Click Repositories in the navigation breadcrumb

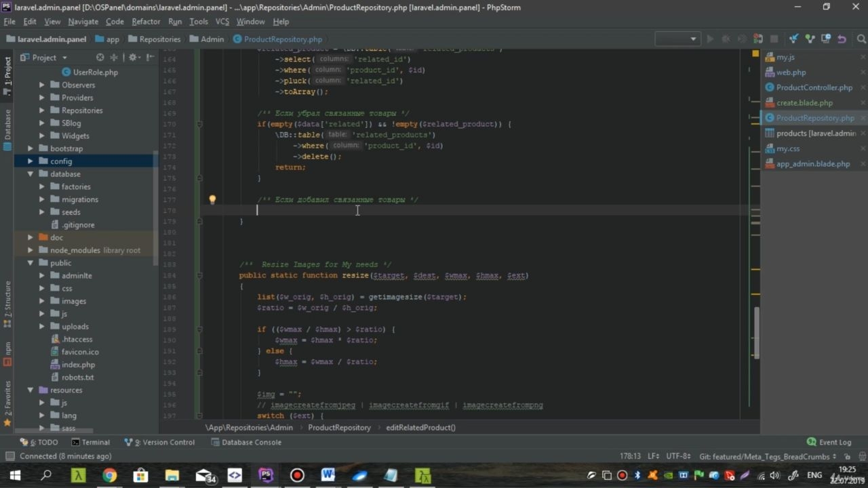154,39
